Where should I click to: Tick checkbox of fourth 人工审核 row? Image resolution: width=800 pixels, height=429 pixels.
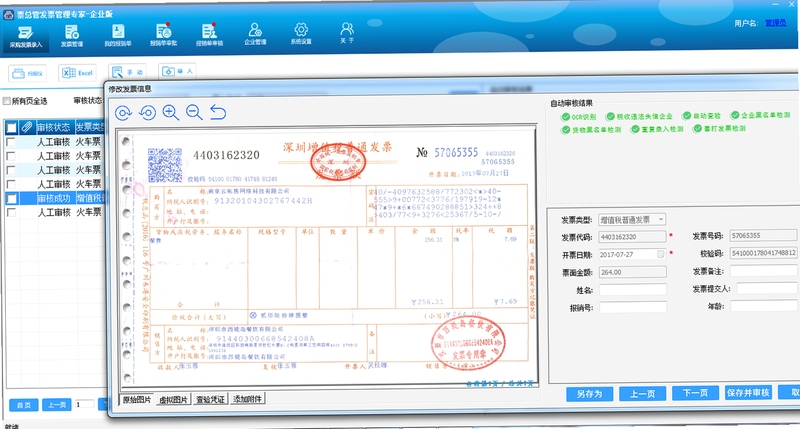pyautogui.click(x=11, y=184)
